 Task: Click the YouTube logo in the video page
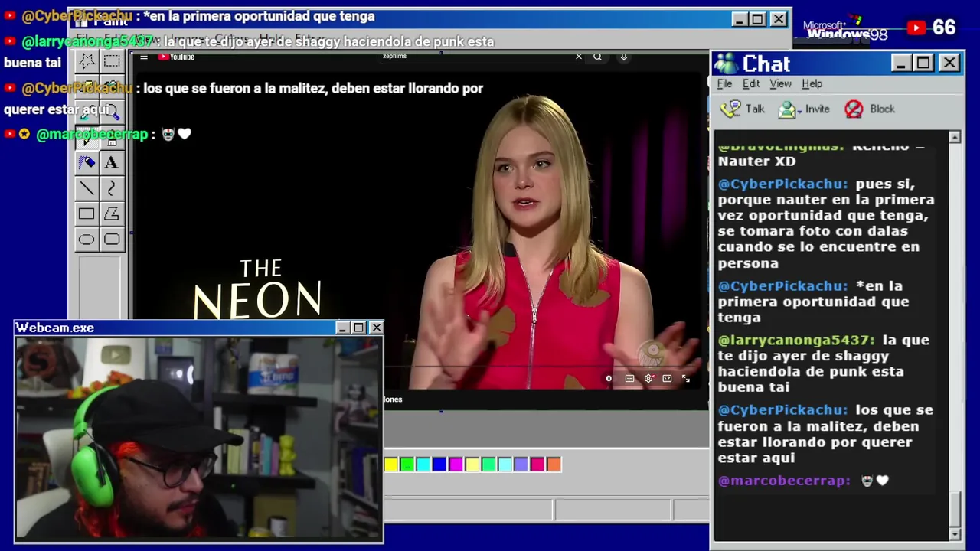(x=177, y=57)
